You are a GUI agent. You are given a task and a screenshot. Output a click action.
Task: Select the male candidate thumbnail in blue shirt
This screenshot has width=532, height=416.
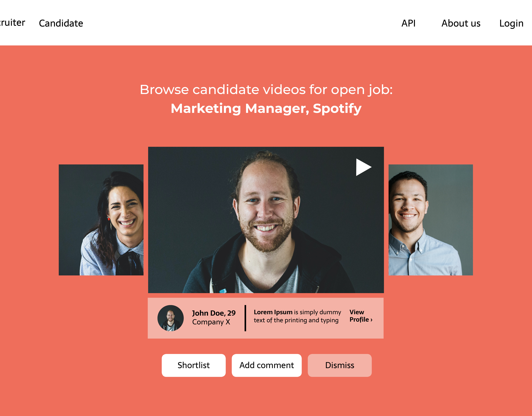(x=431, y=220)
